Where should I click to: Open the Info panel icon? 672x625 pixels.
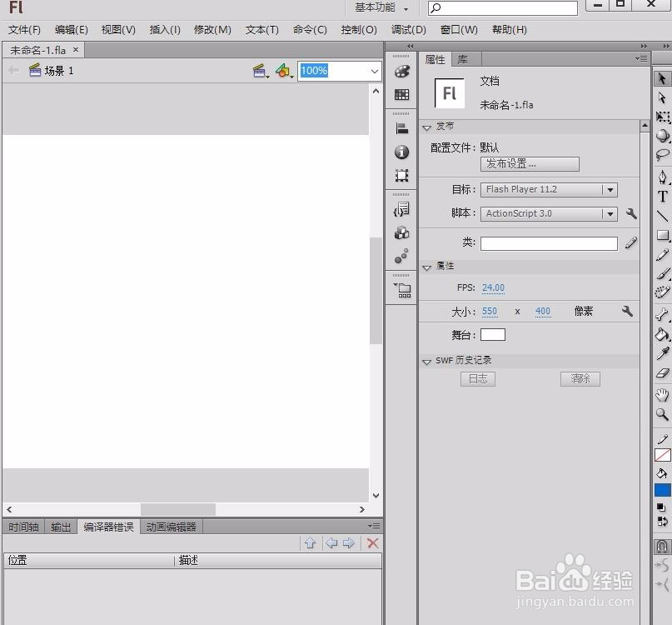click(x=401, y=152)
